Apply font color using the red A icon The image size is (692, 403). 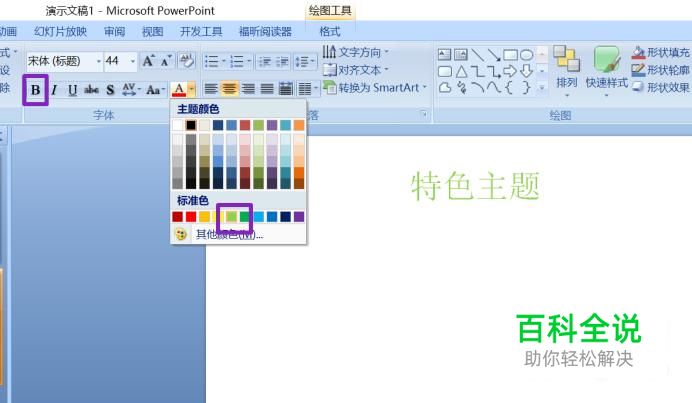(179, 90)
